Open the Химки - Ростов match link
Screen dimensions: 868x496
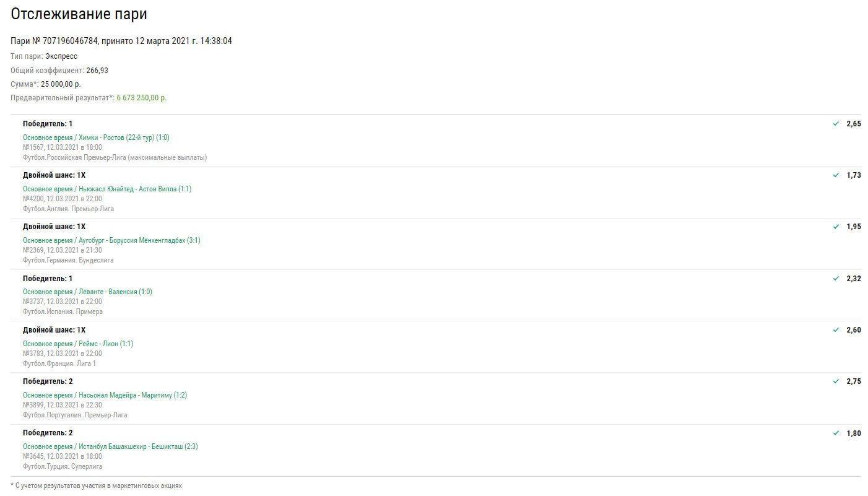click(96, 137)
